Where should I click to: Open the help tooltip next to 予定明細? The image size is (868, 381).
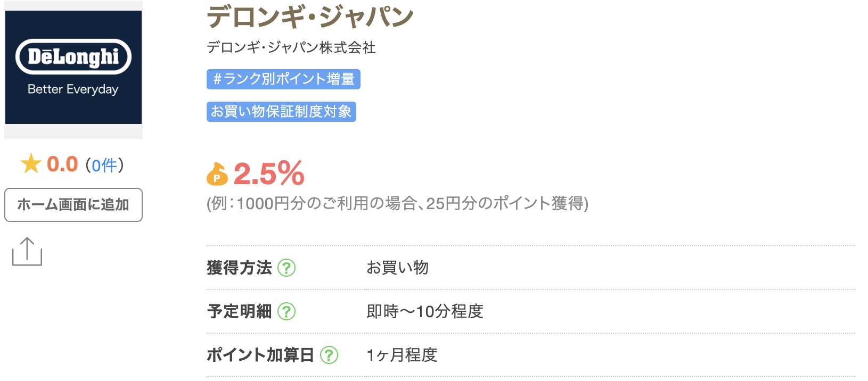point(286,311)
